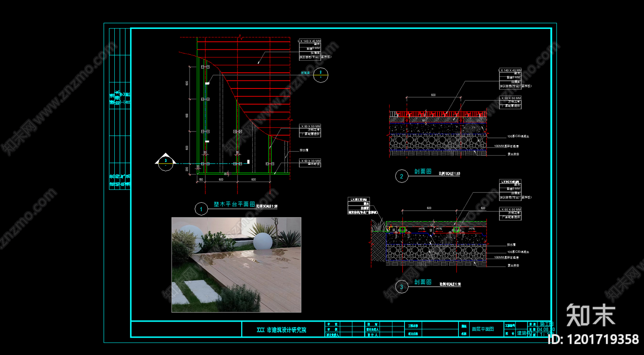Select X 50 X 50 MM label in section 2
The image size is (644, 355).
click(x=510, y=98)
